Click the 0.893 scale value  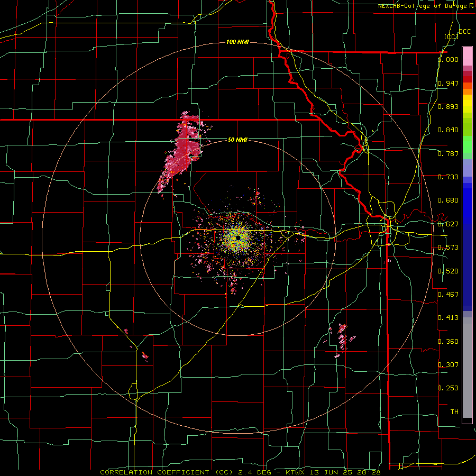(448, 106)
